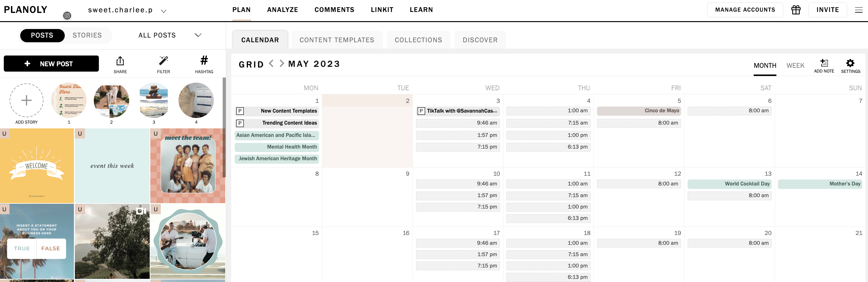Click 6:13 pm slot on May 4
The image size is (868, 282).
(x=548, y=147)
